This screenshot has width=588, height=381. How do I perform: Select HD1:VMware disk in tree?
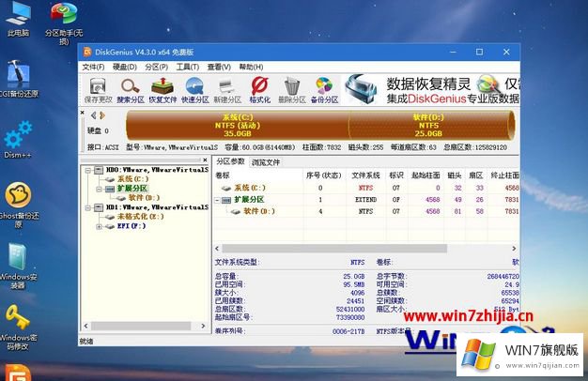click(x=157, y=207)
